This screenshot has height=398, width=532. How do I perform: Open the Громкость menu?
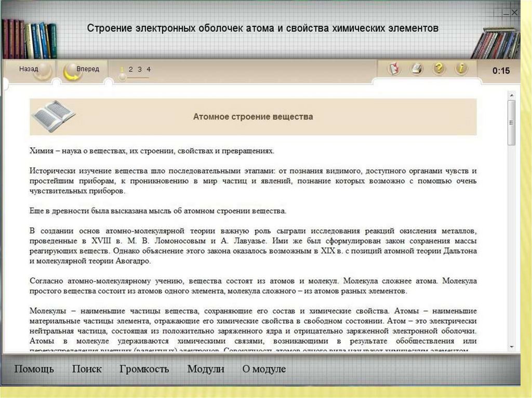click(144, 369)
